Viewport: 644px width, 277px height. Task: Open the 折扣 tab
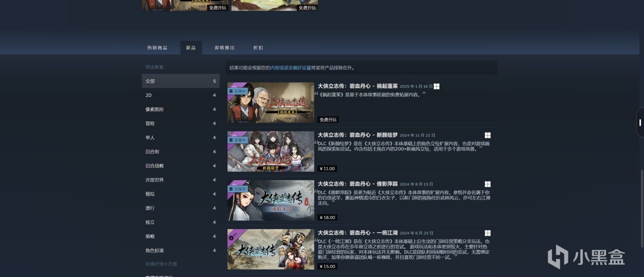click(258, 48)
